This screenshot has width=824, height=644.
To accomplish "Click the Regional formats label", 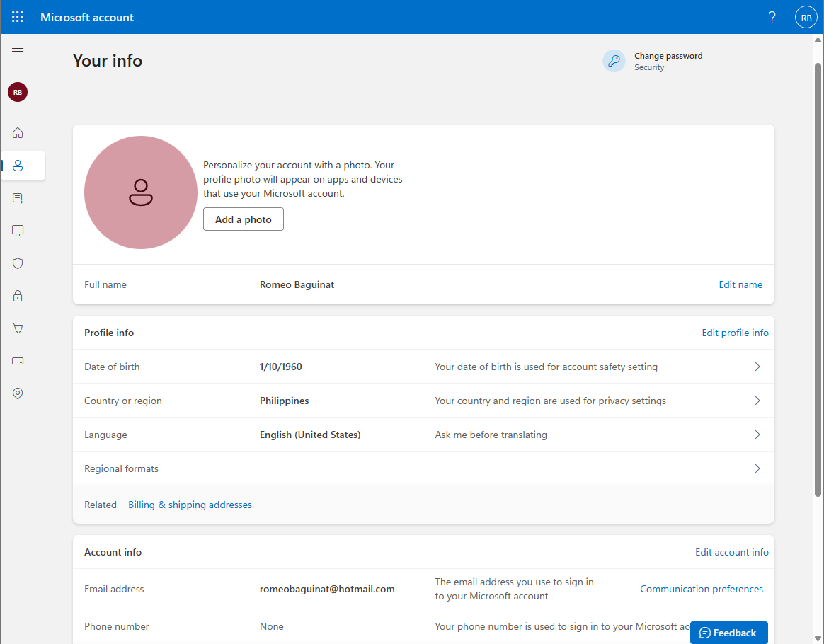I will (x=121, y=468).
